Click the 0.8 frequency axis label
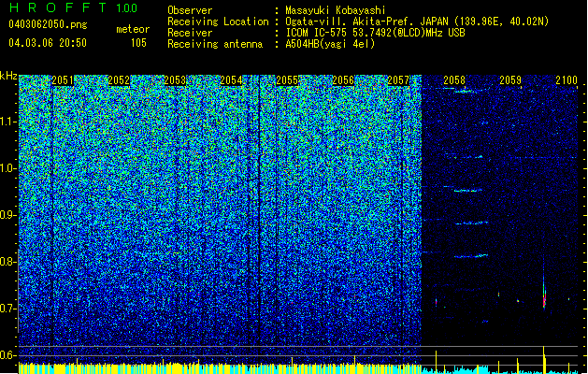Viewport: 588px width, 374px height. click(7, 262)
